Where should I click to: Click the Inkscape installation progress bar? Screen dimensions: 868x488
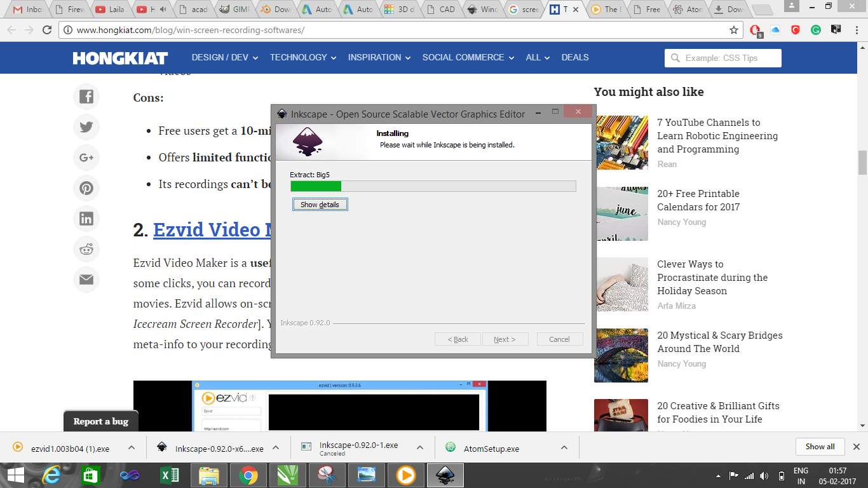coord(433,186)
